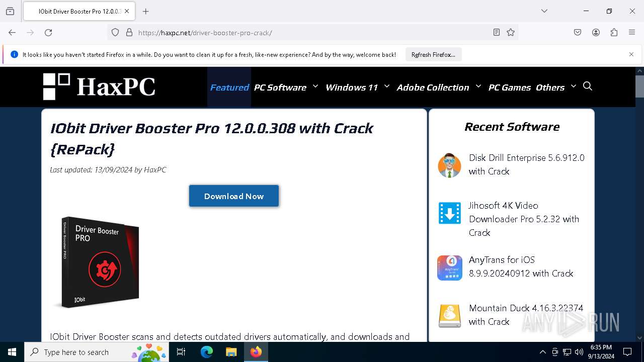Click the IObit Driver Booster Pro article title
The height and width of the screenshot is (362, 644).
tap(211, 138)
